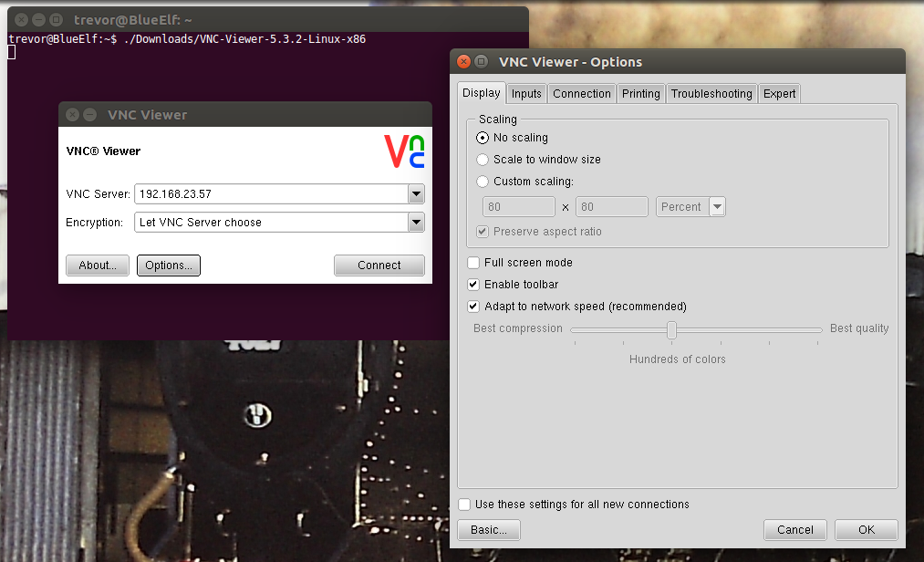Toggle Preserve aspect ratio checkbox

click(x=483, y=231)
